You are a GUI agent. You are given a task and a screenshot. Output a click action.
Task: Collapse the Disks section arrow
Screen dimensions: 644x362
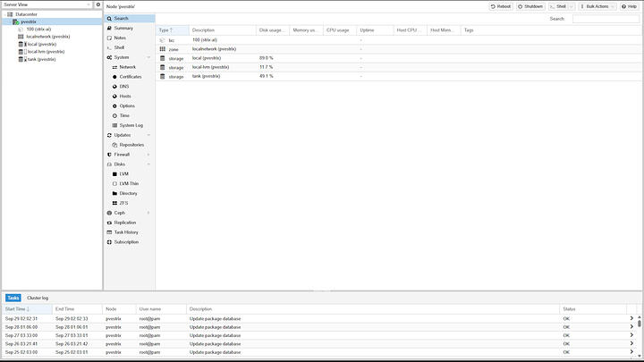[x=148, y=164]
